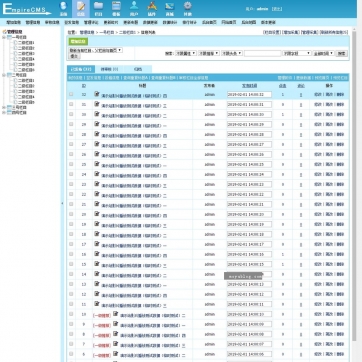Open the 商城 (Shop) icon in top navigation
Screen dimensions: 362x362
(x=170, y=9)
